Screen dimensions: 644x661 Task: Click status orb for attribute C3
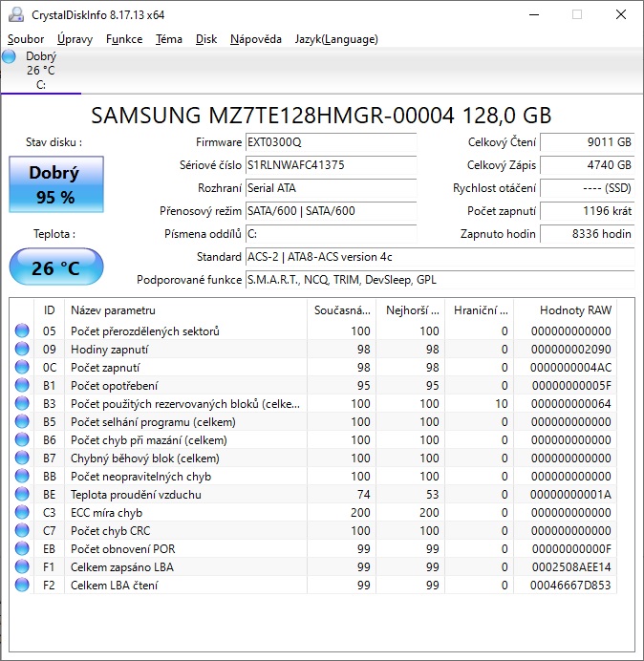pyautogui.click(x=22, y=512)
